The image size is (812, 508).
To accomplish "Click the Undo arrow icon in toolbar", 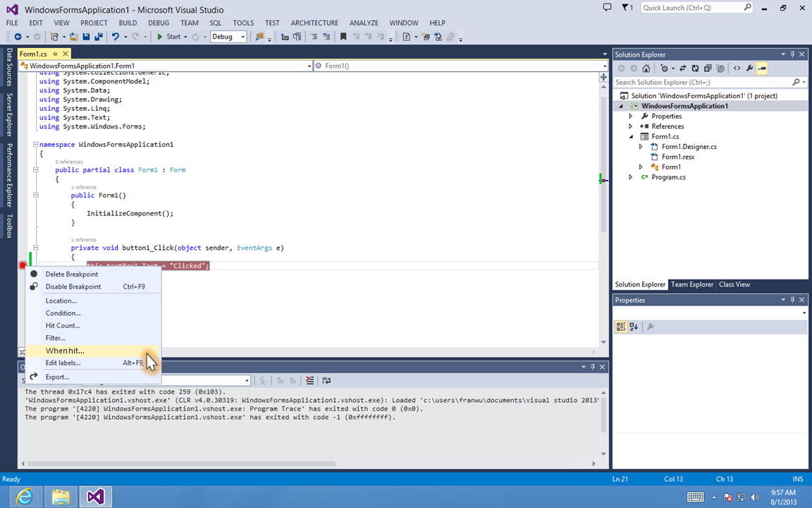I will click(x=116, y=37).
